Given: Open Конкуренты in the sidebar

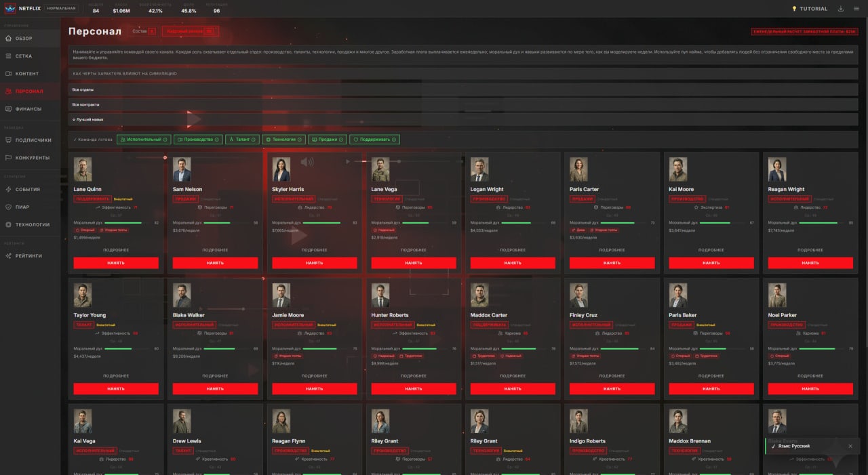Looking at the screenshot, I should click(x=30, y=158).
